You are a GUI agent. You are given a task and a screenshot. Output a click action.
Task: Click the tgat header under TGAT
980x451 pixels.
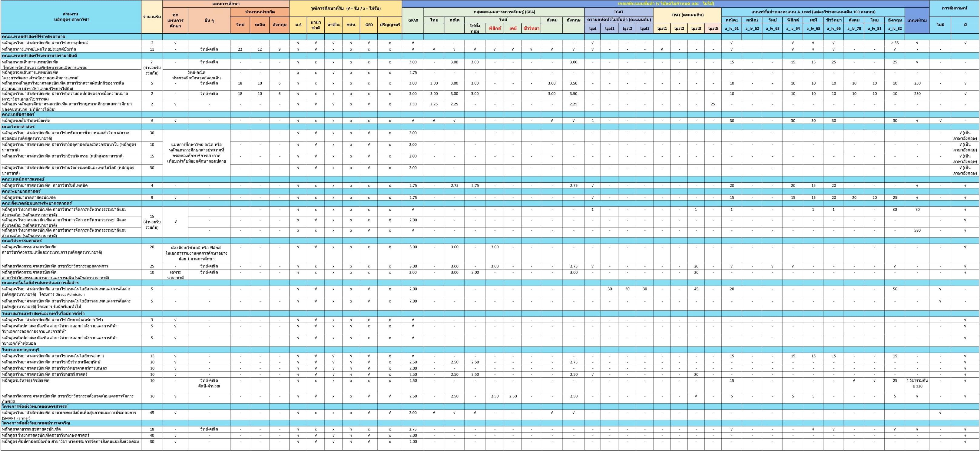pyautogui.click(x=592, y=28)
